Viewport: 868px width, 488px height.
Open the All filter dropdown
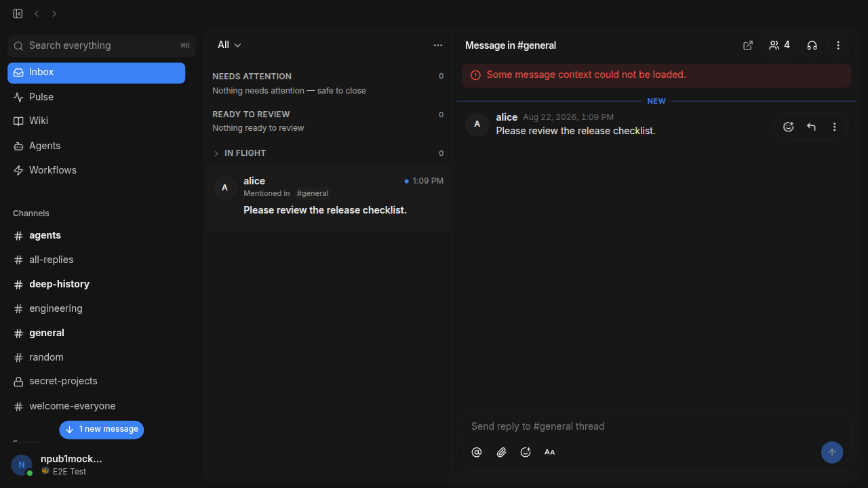click(x=229, y=45)
